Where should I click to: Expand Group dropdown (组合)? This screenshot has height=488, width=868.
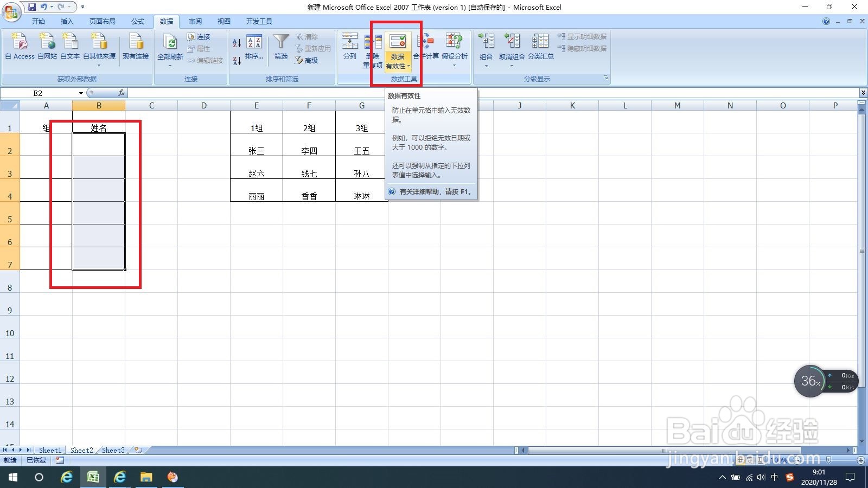(486, 66)
